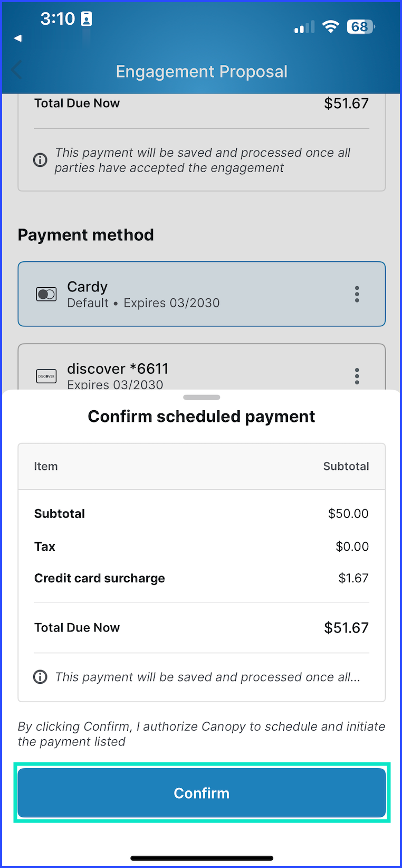The width and height of the screenshot is (402, 868).
Task: Tap the Discover card logo icon
Action: pos(46,376)
